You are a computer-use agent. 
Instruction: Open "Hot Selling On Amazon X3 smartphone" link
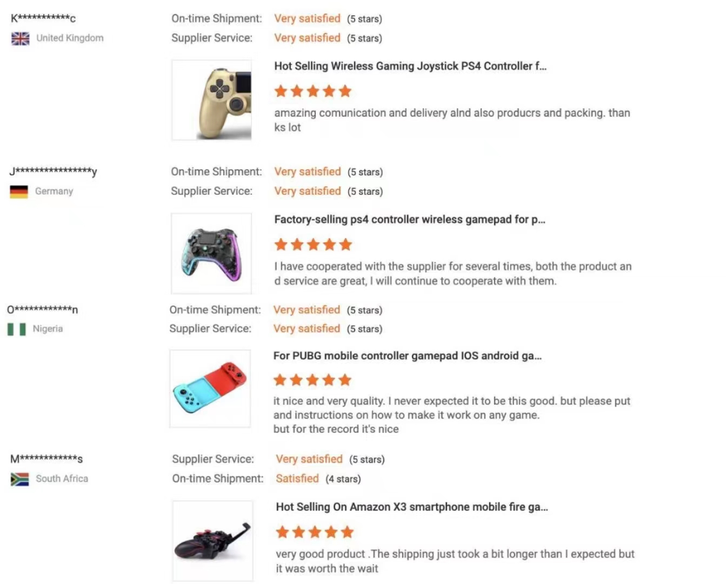click(411, 507)
